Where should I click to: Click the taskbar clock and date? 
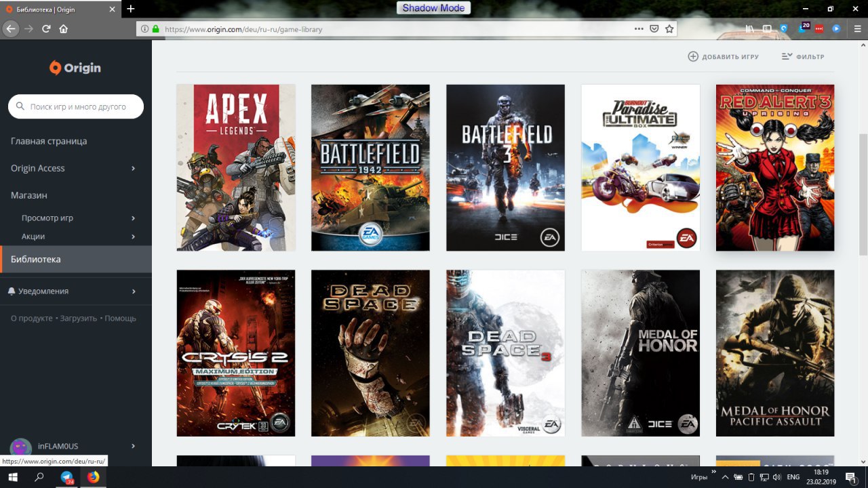point(821,477)
